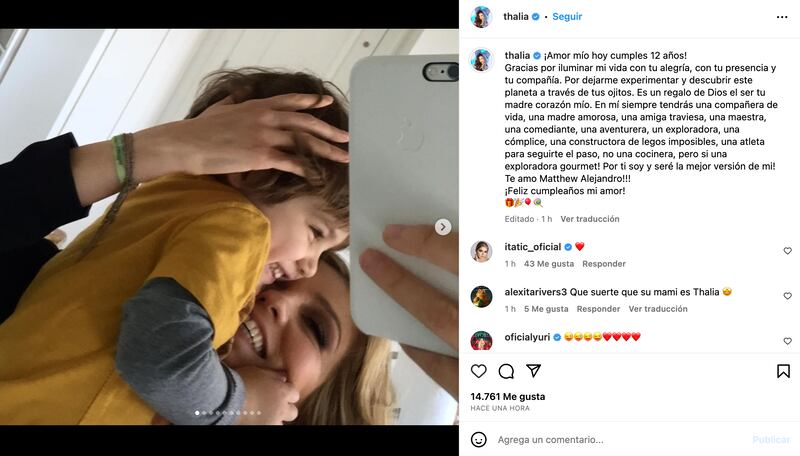Open the three-dot more options menu

[x=782, y=17]
